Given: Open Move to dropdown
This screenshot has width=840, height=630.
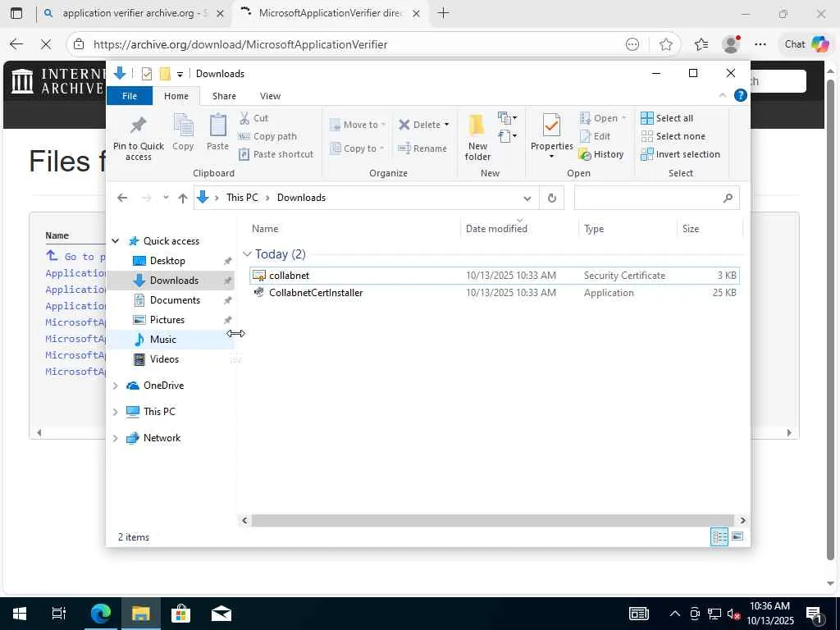Looking at the screenshot, I should (x=358, y=125).
